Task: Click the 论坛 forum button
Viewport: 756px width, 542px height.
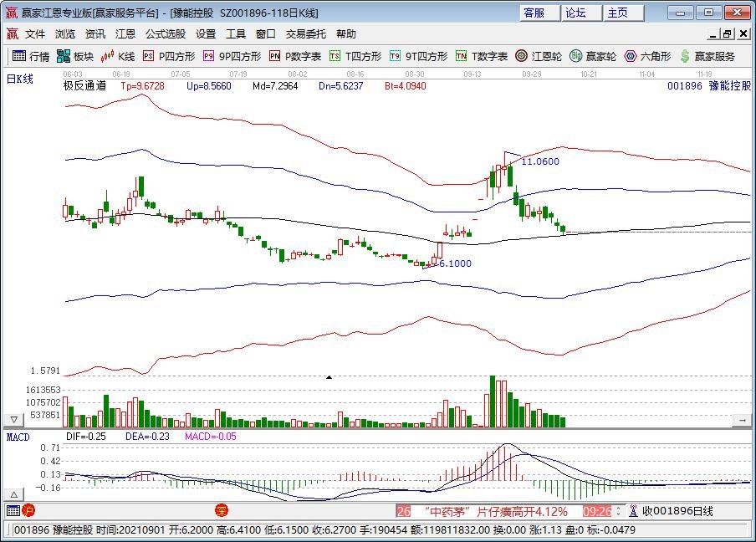Action: (575, 13)
